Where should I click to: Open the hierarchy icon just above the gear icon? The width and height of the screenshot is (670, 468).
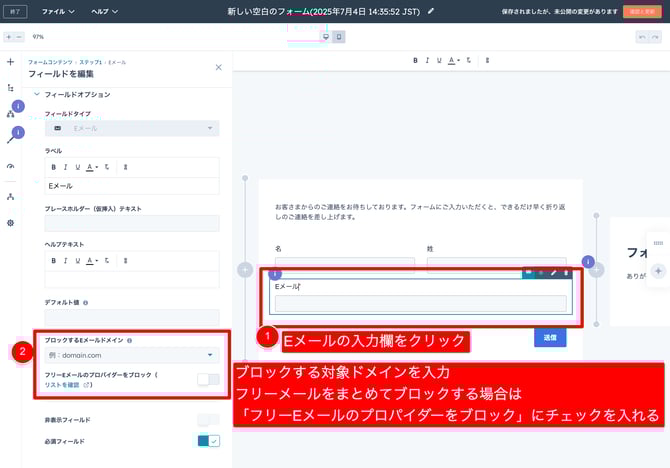(x=11, y=197)
